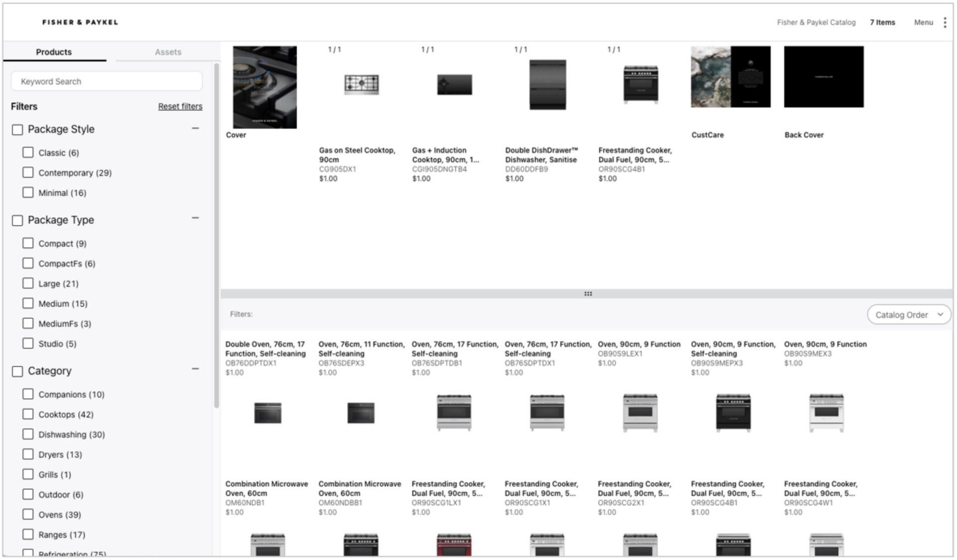
Task: Click Reset filters link
Action: coord(180,106)
